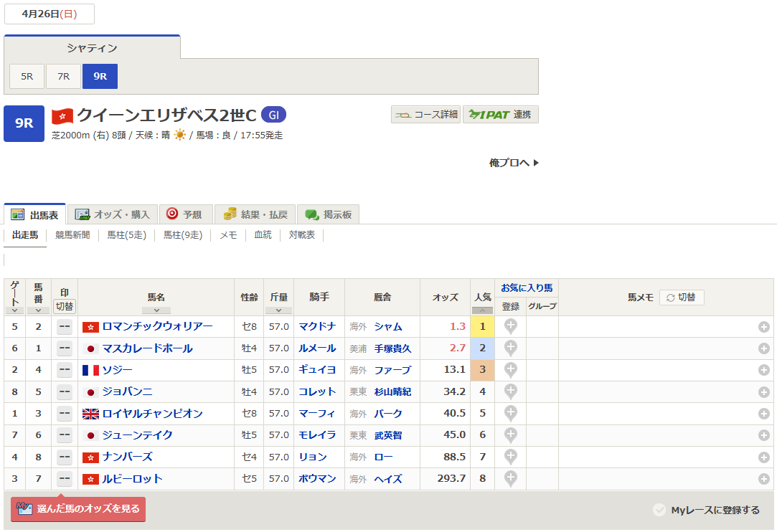Click 選んだ馬のオッズを見る button
The height and width of the screenshot is (532, 777).
tap(78, 509)
